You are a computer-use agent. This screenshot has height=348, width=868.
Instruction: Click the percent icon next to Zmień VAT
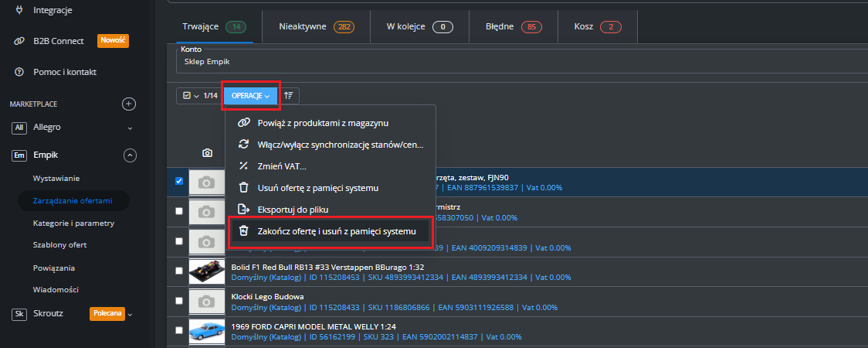click(243, 166)
